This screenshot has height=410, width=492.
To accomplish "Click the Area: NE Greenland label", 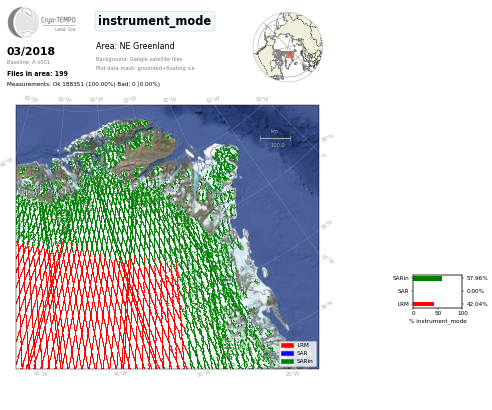I will [135, 46].
